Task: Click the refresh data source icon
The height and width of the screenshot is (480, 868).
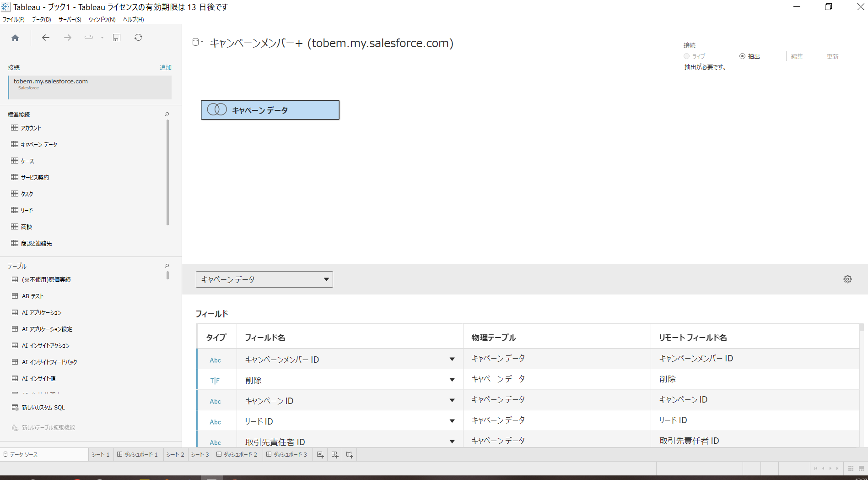Action: click(x=138, y=38)
